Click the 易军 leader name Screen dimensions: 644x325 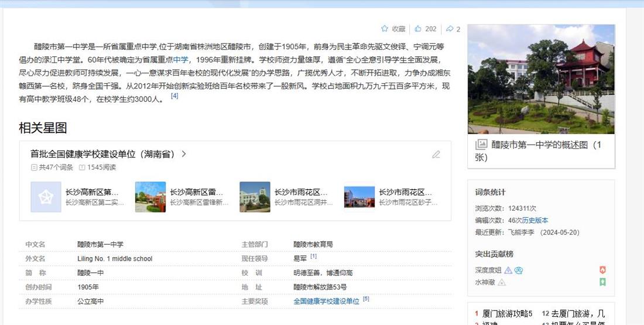300,259
